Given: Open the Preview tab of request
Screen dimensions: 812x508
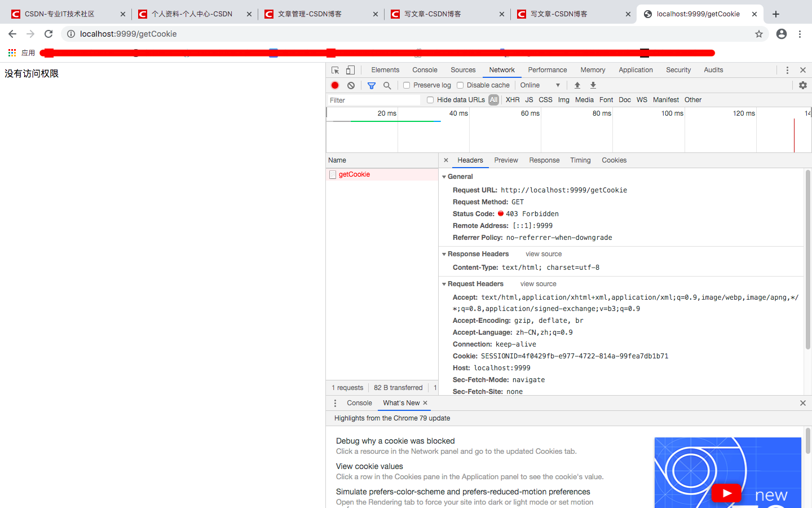Looking at the screenshot, I should tap(506, 160).
